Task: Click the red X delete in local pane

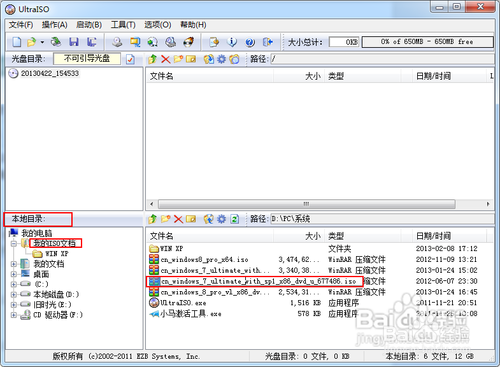Action: click(x=178, y=219)
